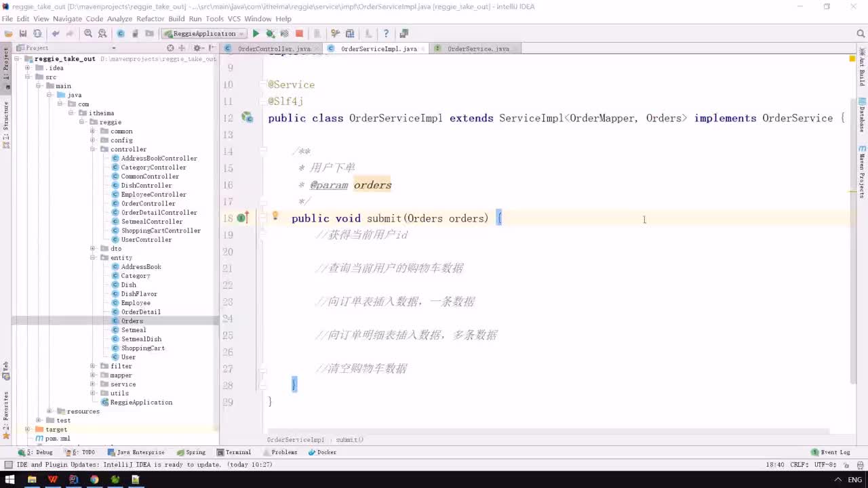Collapse the controller package node
This screenshot has width=868, height=488.
(x=93, y=149)
